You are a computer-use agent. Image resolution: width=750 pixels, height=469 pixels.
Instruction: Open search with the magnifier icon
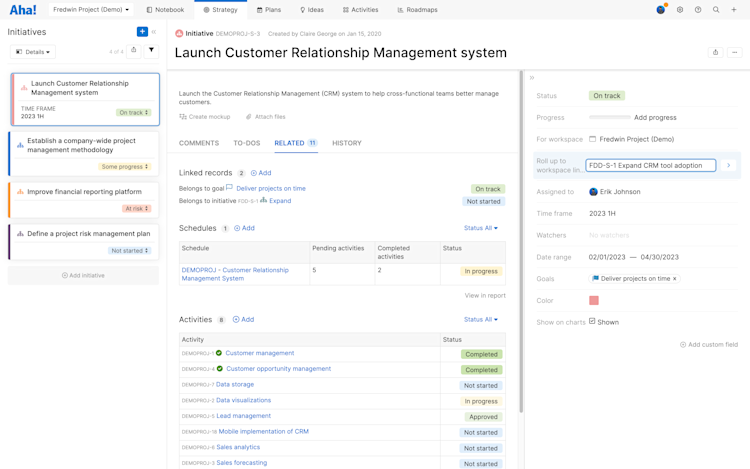(x=716, y=10)
